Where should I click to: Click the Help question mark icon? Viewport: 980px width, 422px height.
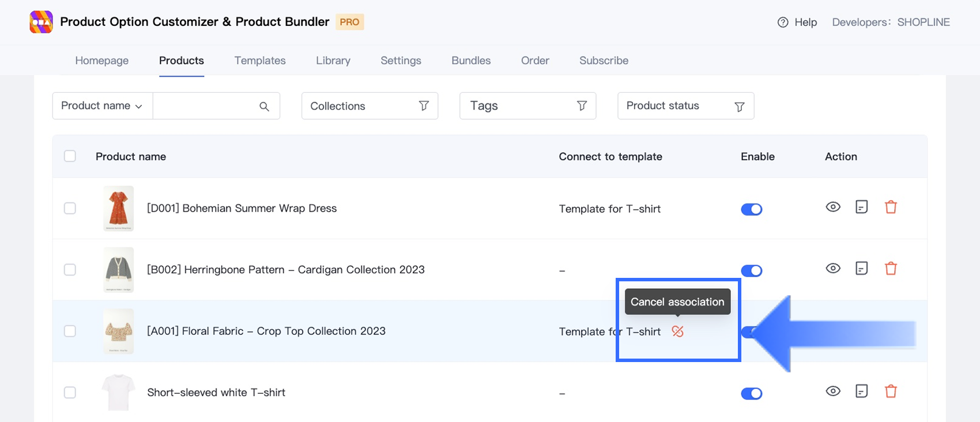click(x=782, y=22)
